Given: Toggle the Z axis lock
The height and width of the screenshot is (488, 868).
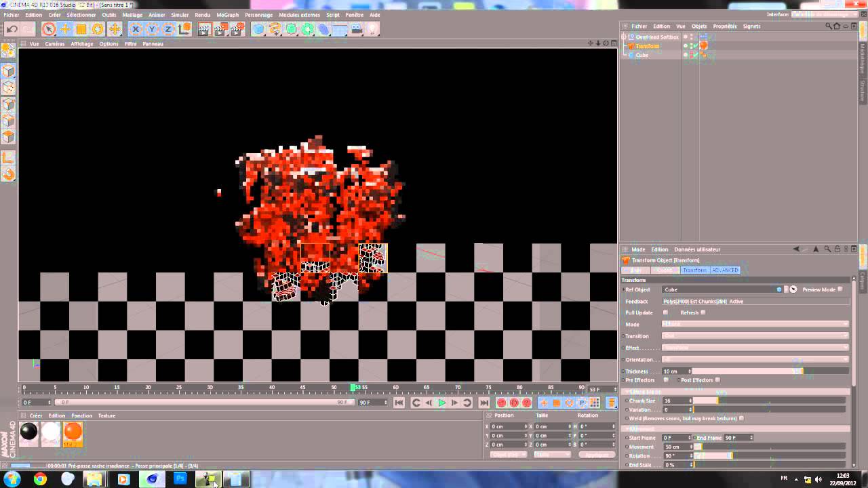Looking at the screenshot, I should (x=168, y=29).
